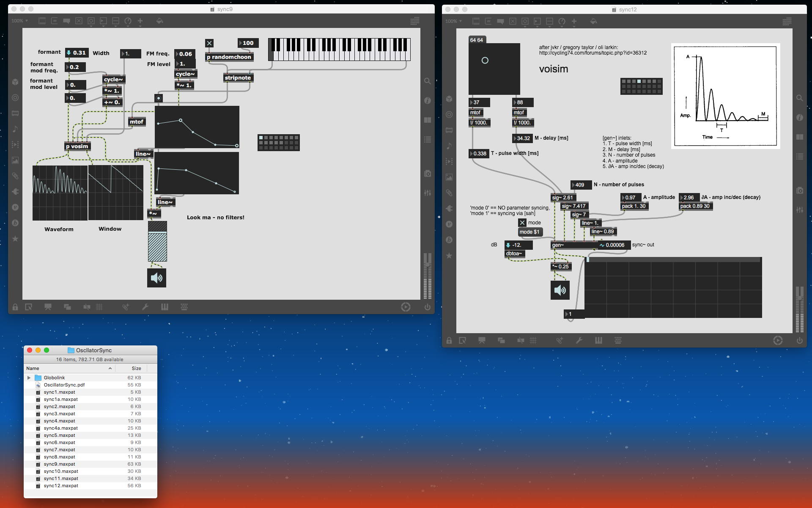Click the p vosim subpatch object
This screenshot has width=812, height=508.
click(77, 146)
